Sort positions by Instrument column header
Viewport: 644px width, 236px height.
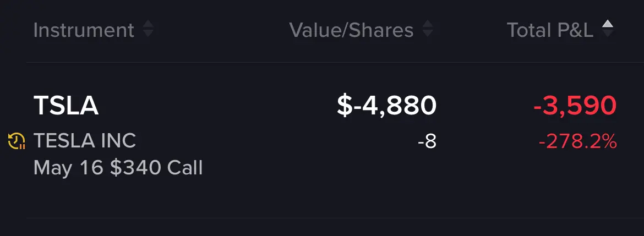(84, 30)
